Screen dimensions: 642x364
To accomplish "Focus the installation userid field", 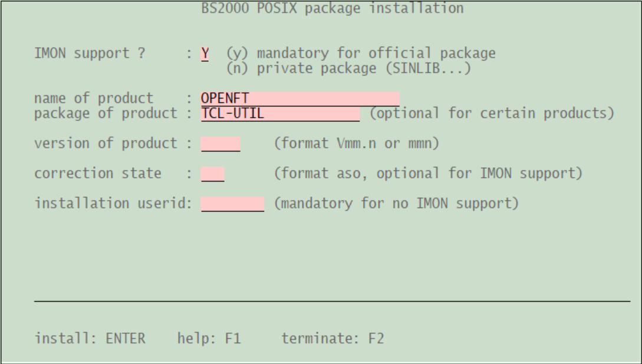I will coord(232,204).
